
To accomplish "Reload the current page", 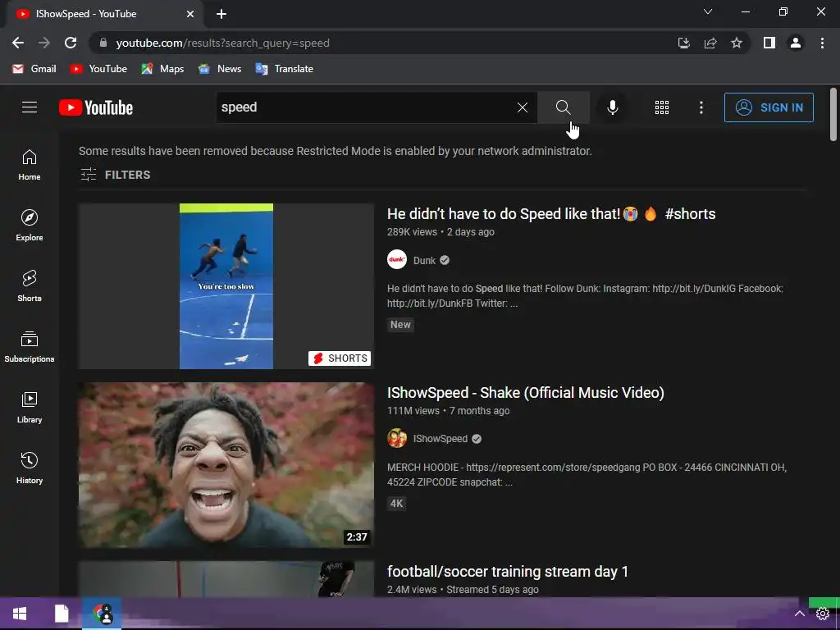I will (x=71, y=43).
